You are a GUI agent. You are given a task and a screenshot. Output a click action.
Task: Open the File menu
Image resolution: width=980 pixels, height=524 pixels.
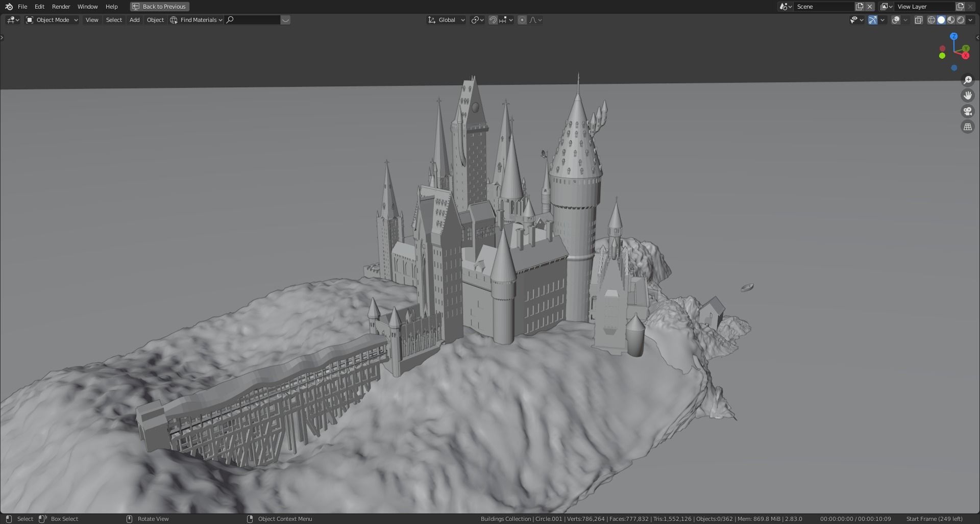pyautogui.click(x=22, y=7)
